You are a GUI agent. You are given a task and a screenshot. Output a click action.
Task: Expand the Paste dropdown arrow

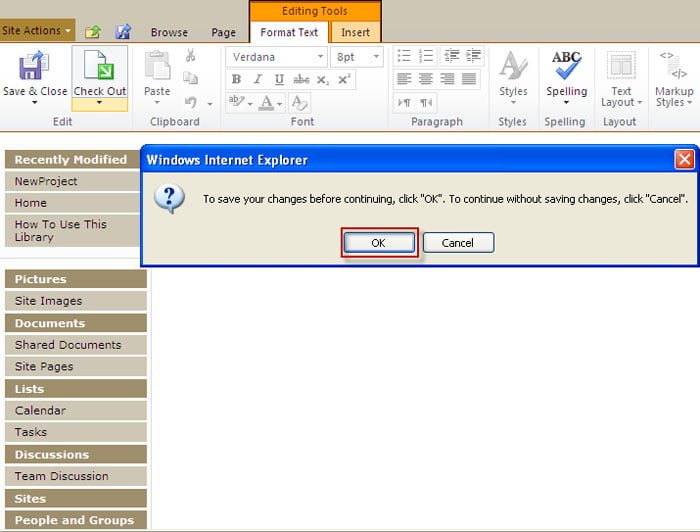pos(157,103)
